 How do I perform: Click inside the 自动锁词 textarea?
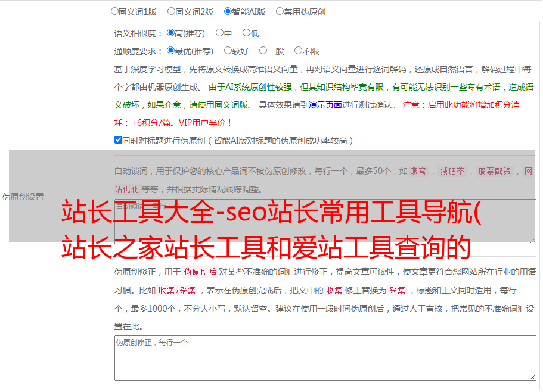pyautogui.click(x=325, y=222)
